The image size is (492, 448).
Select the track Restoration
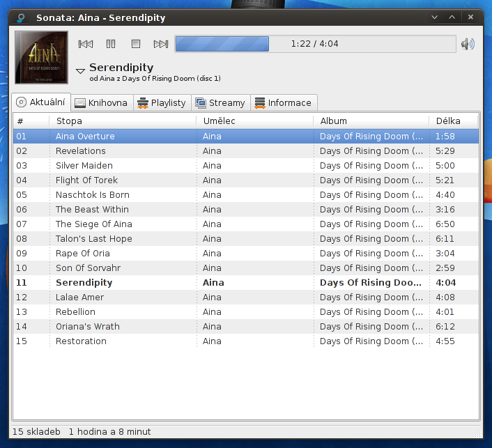click(x=246, y=341)
